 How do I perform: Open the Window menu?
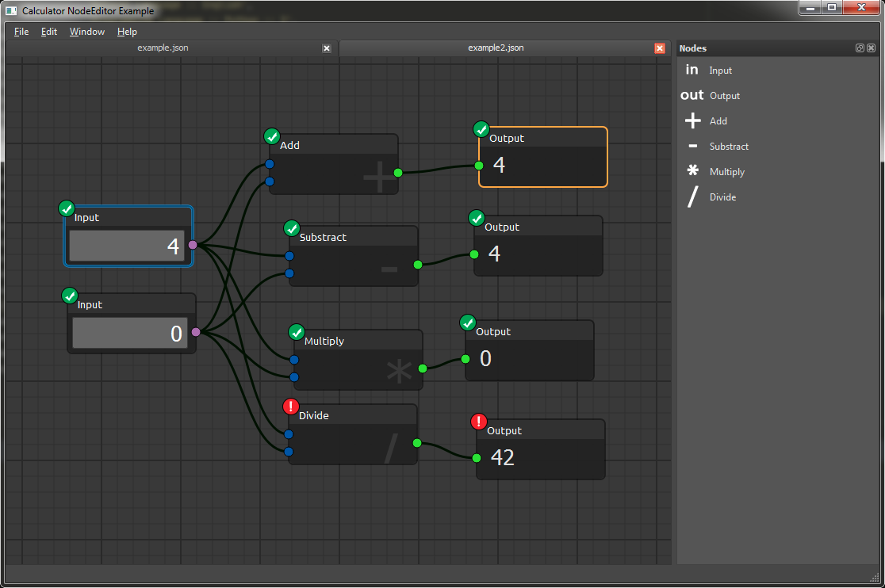(87, 32)
